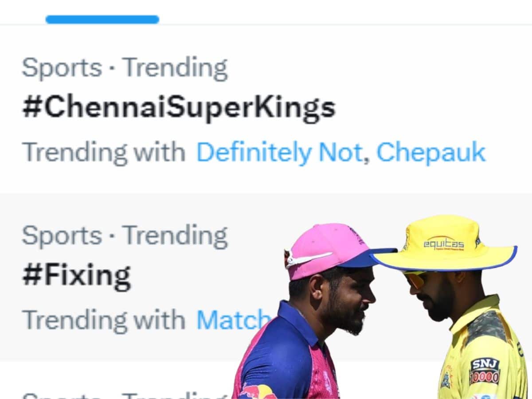
Task: Click the Trending with text under #Fixing
Action: (x=104, y=318)
